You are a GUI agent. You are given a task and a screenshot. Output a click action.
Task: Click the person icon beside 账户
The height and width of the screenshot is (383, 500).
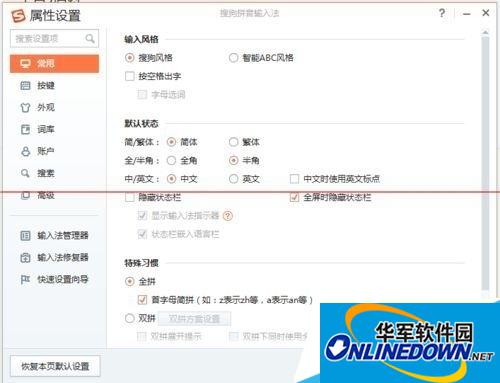tap(25, 151)
